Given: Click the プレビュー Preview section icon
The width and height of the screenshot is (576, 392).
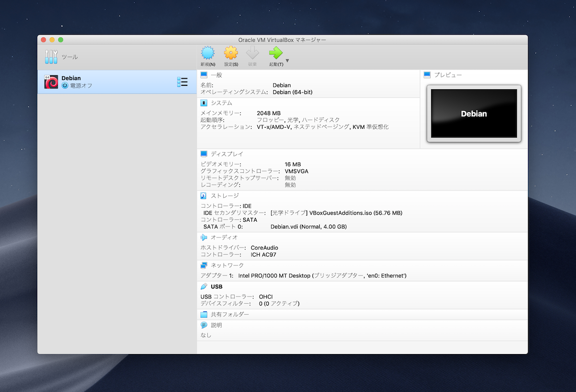Looking at the screenshot, I should (427, 75).
